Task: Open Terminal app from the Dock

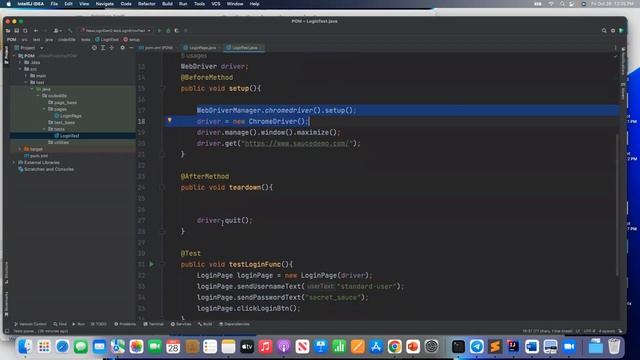Action: pos(458,347)
